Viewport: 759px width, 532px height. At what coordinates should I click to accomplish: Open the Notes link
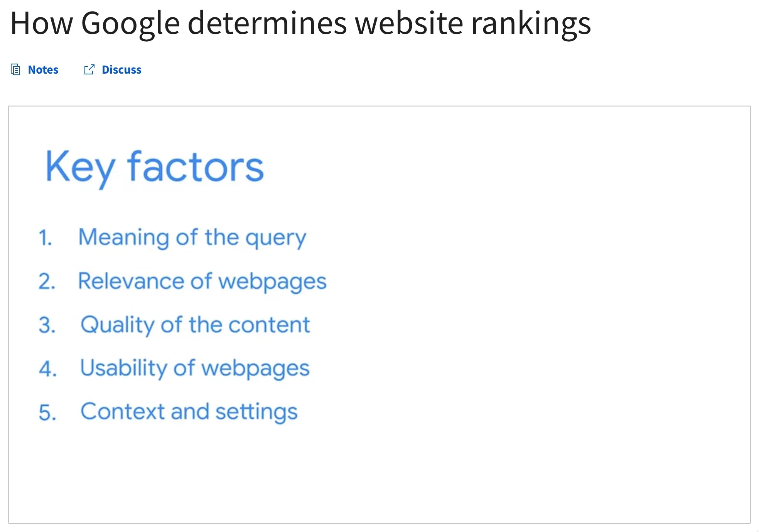tap(43, 70)
